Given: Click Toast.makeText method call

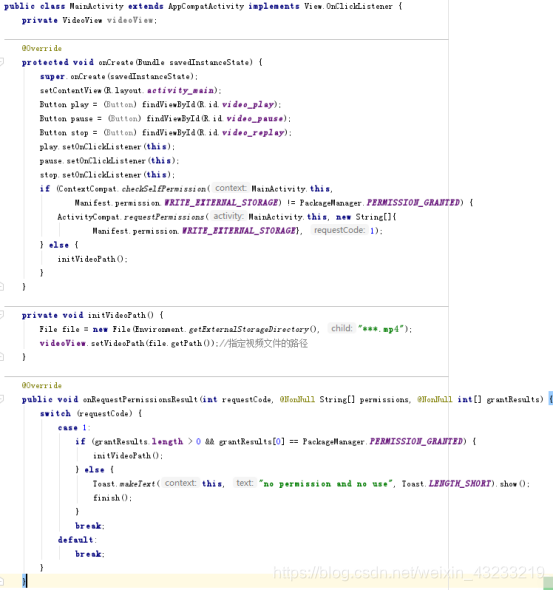Looking at the screenshot, I should point(124,484).
